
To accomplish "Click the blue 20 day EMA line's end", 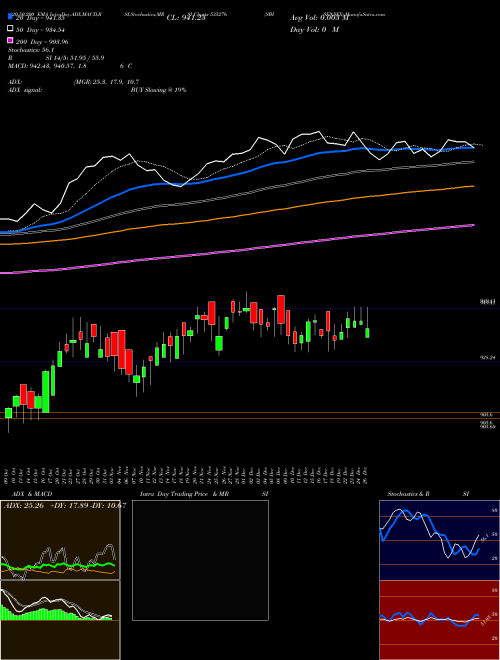I will click(472, 147).
